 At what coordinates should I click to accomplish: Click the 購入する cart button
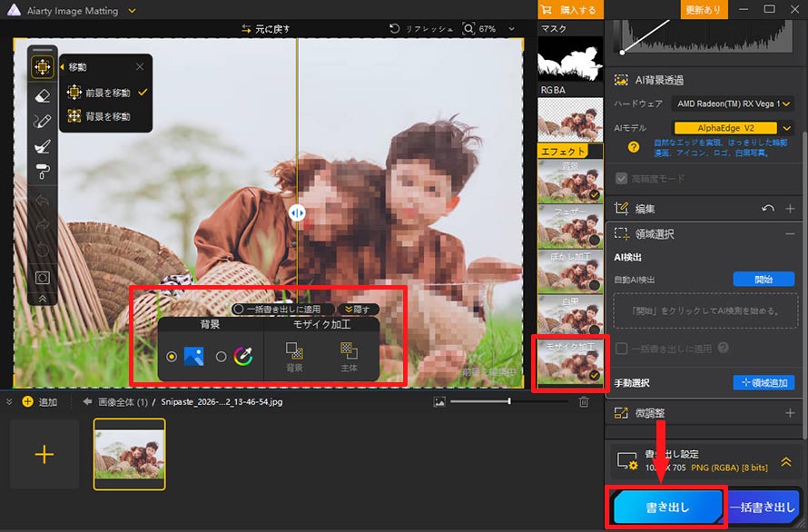coord(570,10)
